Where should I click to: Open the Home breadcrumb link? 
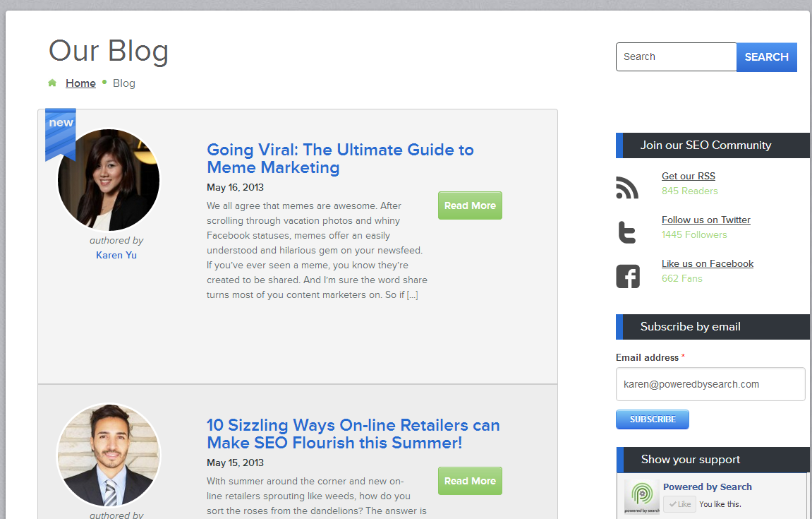click(x=81, y=83)
